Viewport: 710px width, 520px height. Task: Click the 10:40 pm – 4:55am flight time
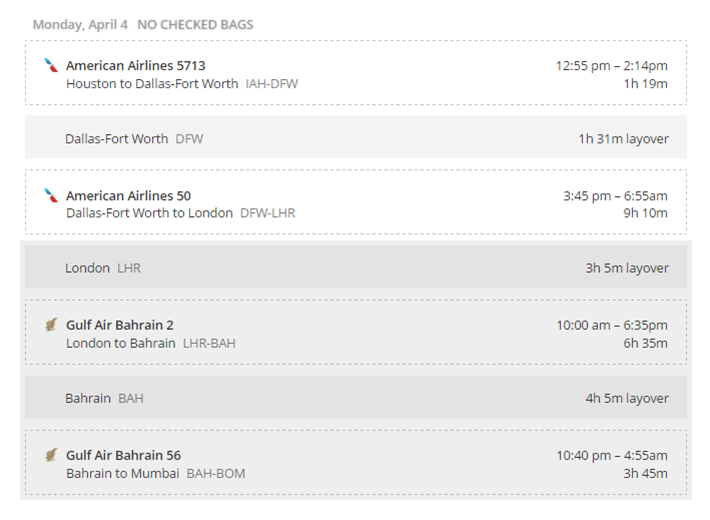(612, 455)
